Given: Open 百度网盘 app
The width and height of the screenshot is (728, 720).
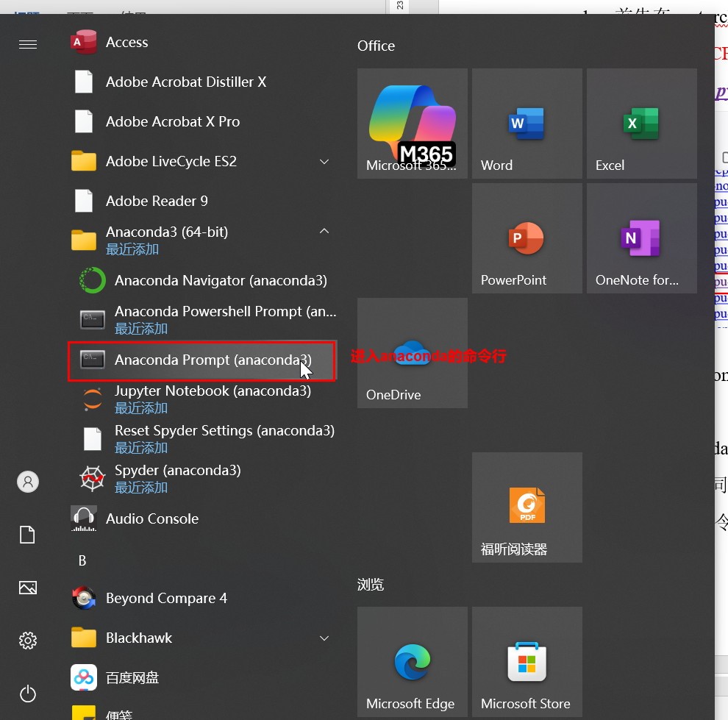Looking at the screenshot, I should tap(202, 678).
